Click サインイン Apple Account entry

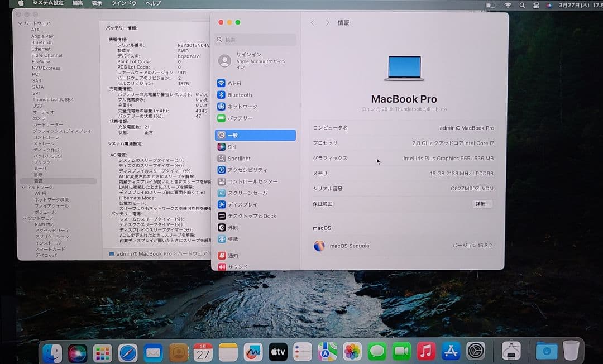255,60
